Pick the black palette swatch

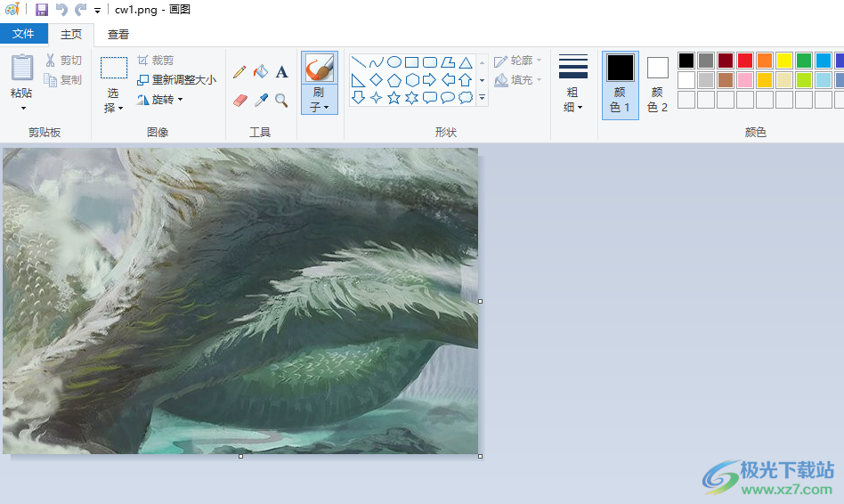[686, 61]
